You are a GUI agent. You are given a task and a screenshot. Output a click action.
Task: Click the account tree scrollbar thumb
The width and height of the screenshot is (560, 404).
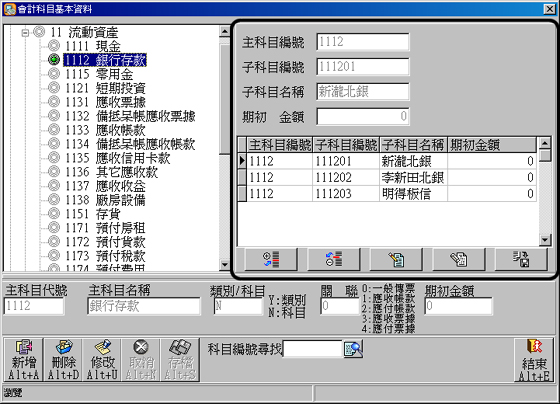click(225, 99)
